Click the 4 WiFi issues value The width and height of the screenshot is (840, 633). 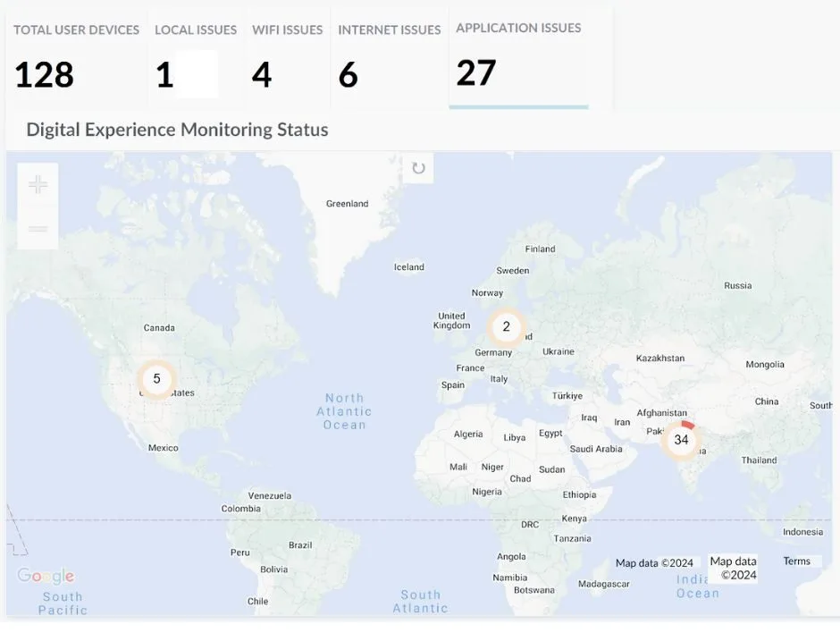[262, 74]
